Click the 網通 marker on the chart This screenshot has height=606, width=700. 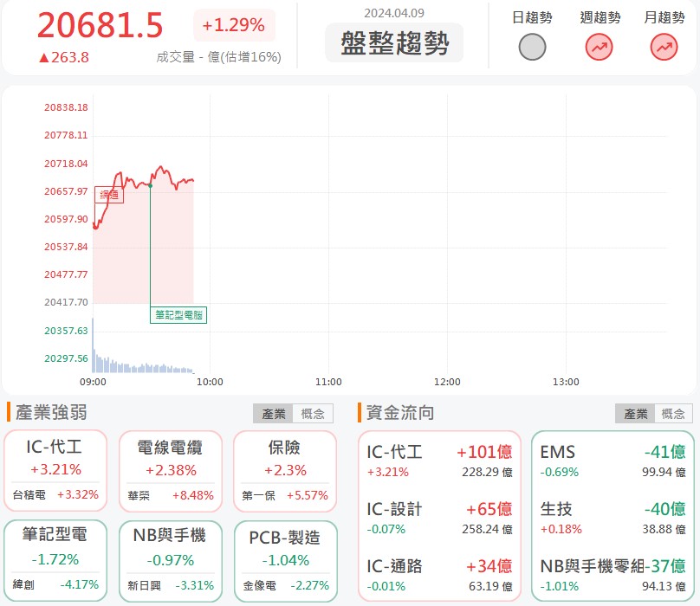tap(109, 195)
